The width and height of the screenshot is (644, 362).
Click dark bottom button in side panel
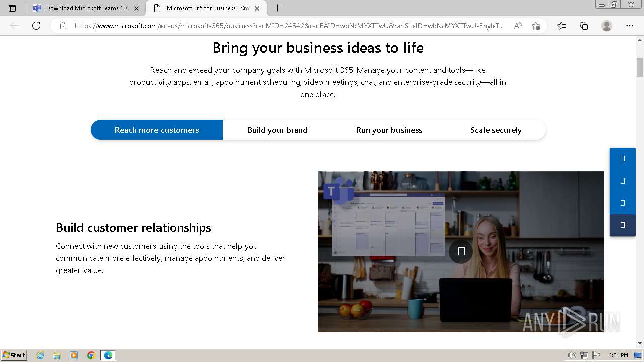(623, 225)
